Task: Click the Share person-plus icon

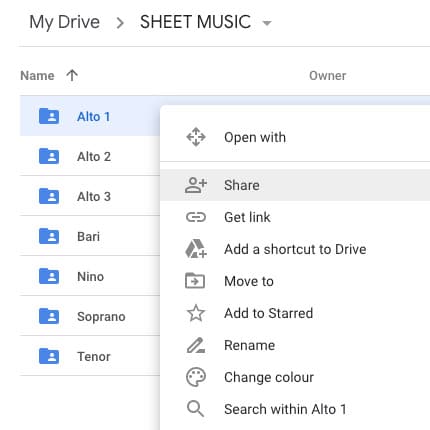Action: (x=196, y=185)
